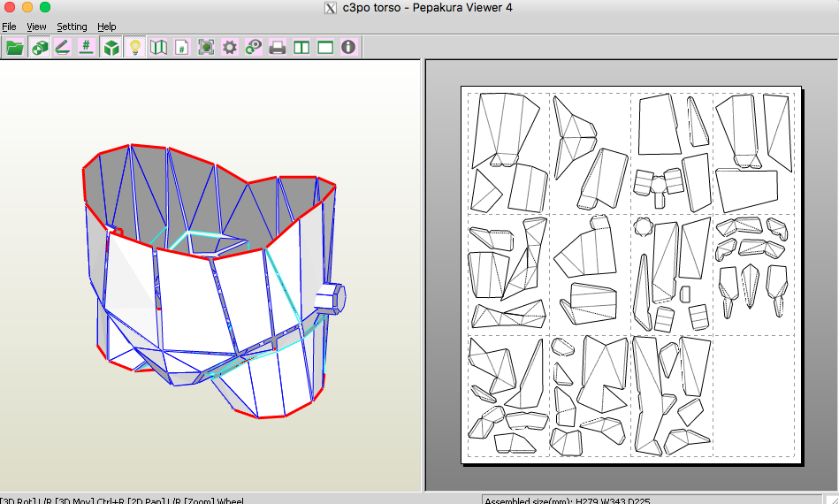The image size is (839, 504).
Task: Toggle the texture display cube icon
Action: click(39, 48)
